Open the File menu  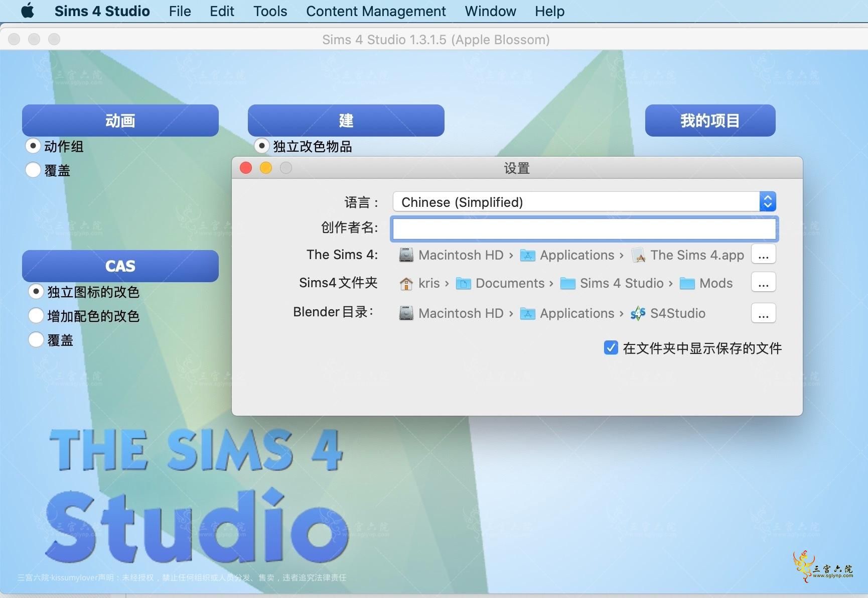pyautogui.click(x=180, y=11)
